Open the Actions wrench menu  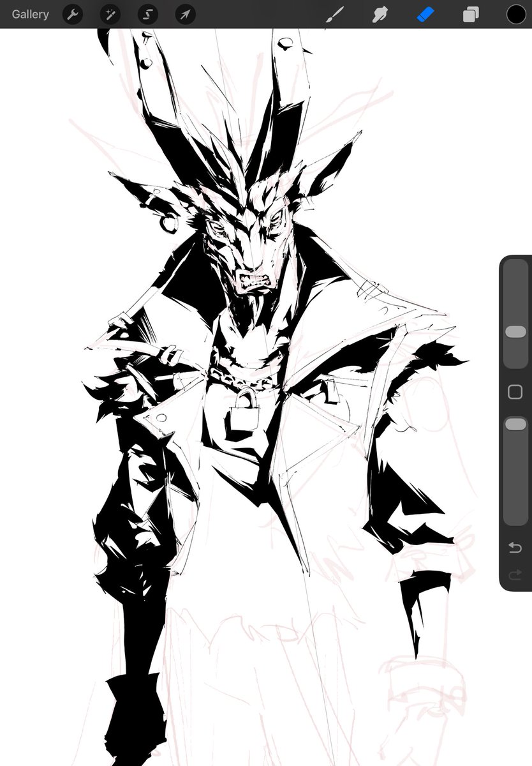(73, 14)
